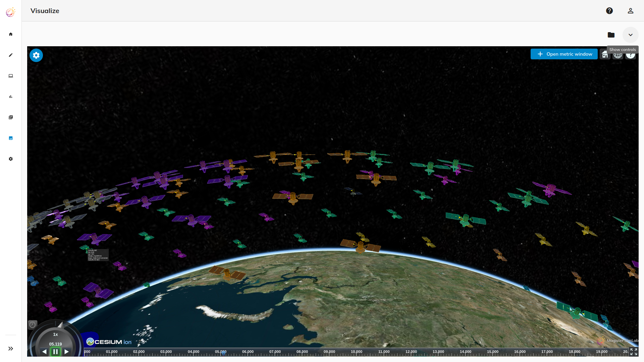Viewport: 644px width, 362px height.
Task: Open the help icon in top bar
Action: click(x=609, y=11)
